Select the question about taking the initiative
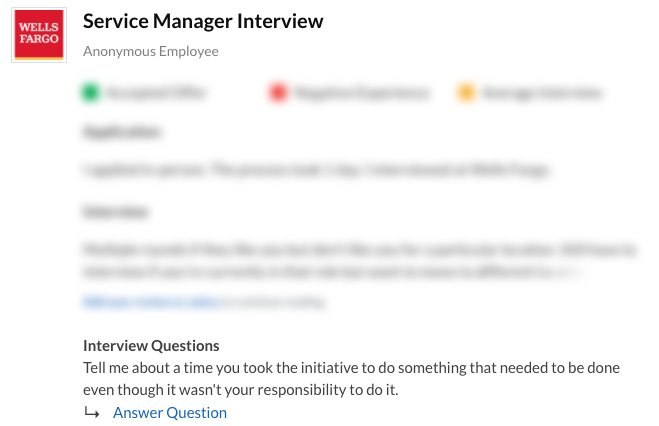The width and height of the screenshot is (659, 426). tap(351, 379)
